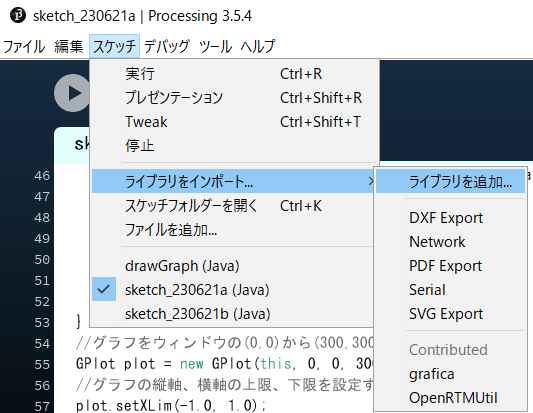Image resolution: width=533 pixels, height=413 pixels.
Task: Click the Processing logo in the title bar
Action: coord(18,16)
